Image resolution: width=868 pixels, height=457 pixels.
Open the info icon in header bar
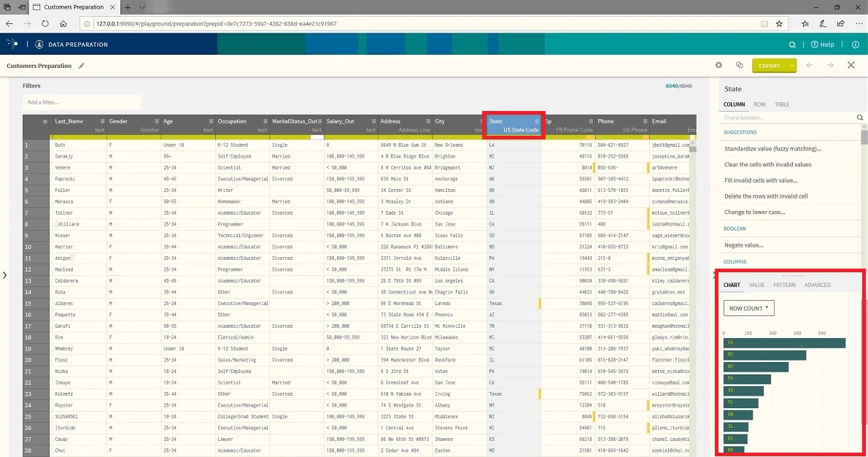click(856, 45)
